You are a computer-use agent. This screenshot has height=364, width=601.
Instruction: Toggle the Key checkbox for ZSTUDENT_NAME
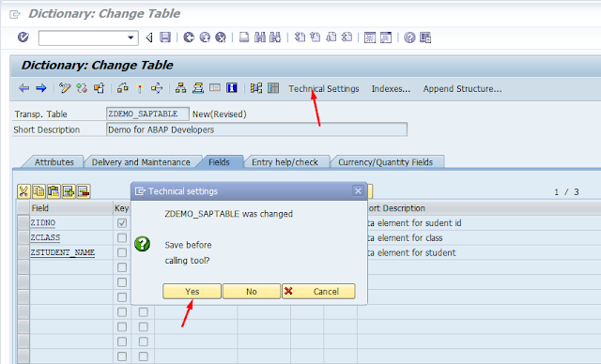(x=122, y=252)
